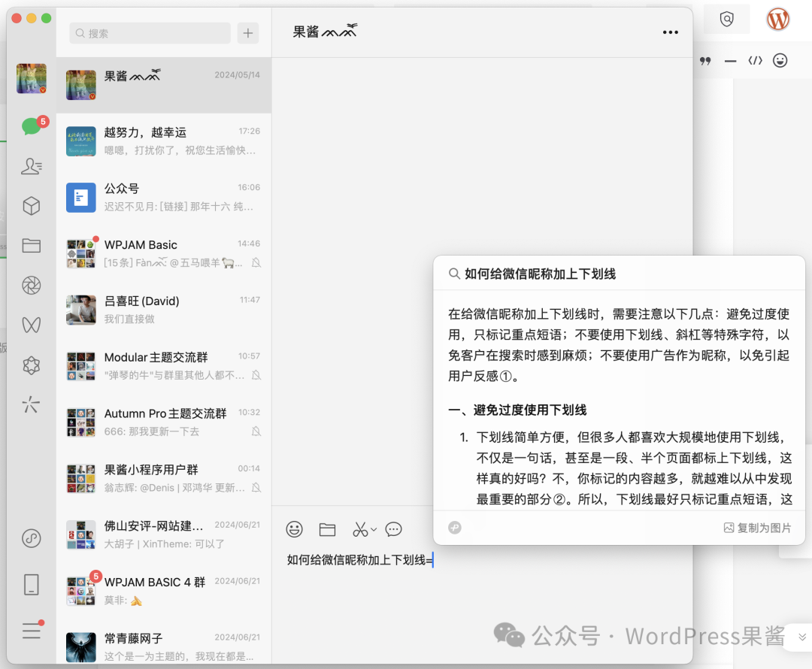
Task: Insert a blockquote with the quote icon
Action: (x=705, y=61)
